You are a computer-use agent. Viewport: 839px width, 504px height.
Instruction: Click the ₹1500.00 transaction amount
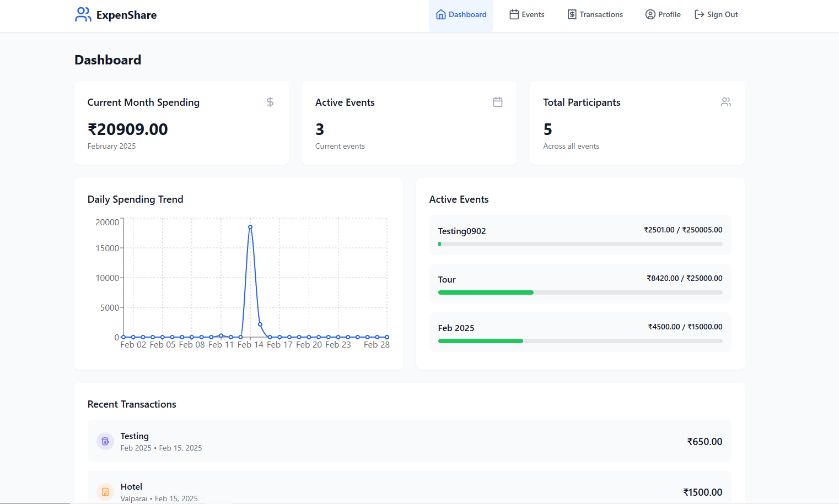pyautogui.click(x=703, y=492)
